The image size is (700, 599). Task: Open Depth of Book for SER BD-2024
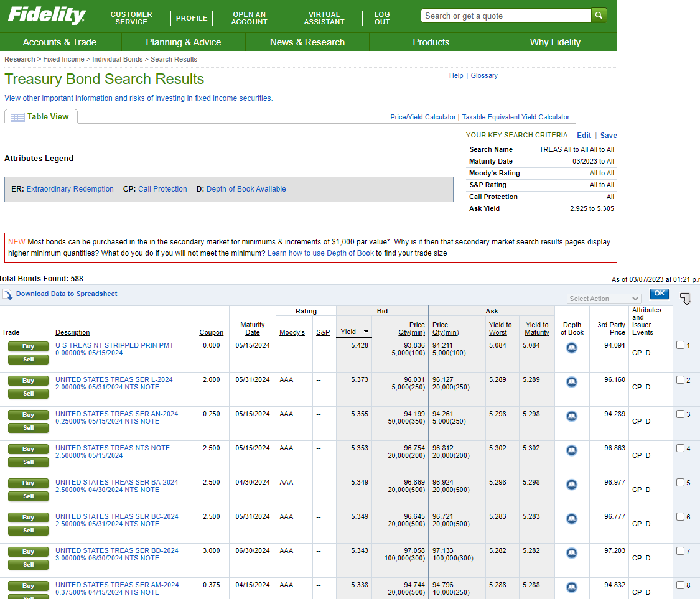(571, 553)
